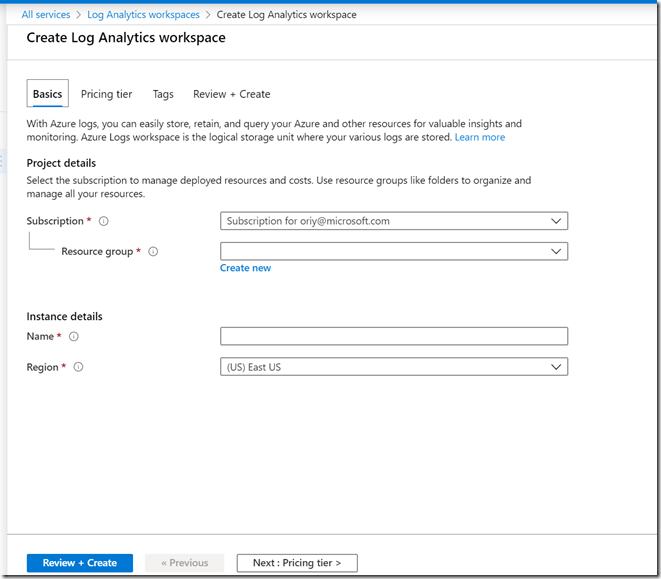
Task: Open the Resource group info icon
Action: (153, 251)
